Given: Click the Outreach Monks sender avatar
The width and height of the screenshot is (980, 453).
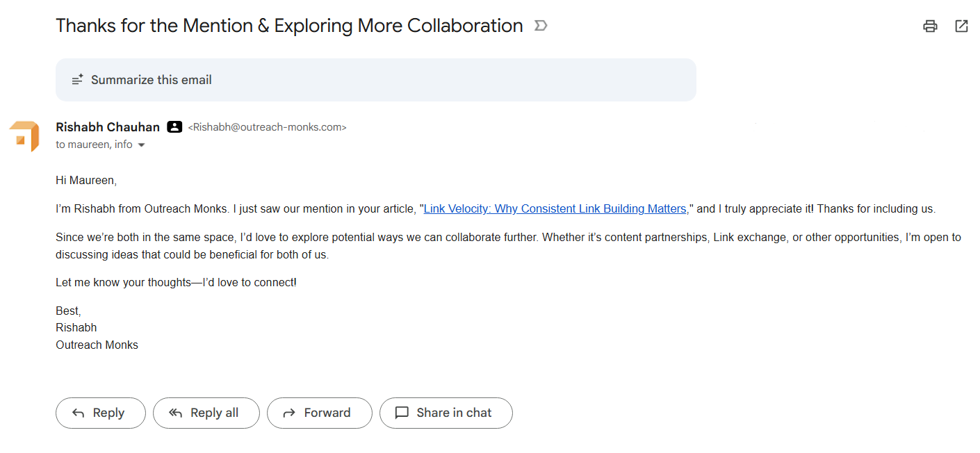Looking at the screenshot, I should (24, 135).
